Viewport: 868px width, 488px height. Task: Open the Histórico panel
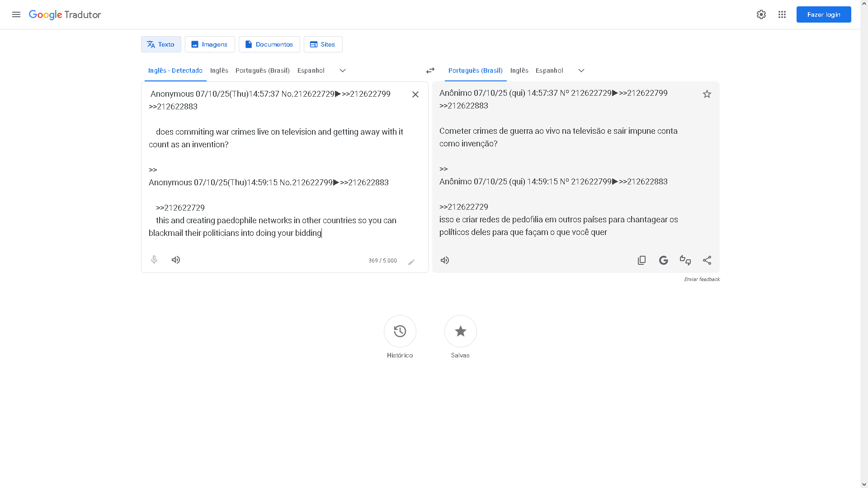(400, 331)
